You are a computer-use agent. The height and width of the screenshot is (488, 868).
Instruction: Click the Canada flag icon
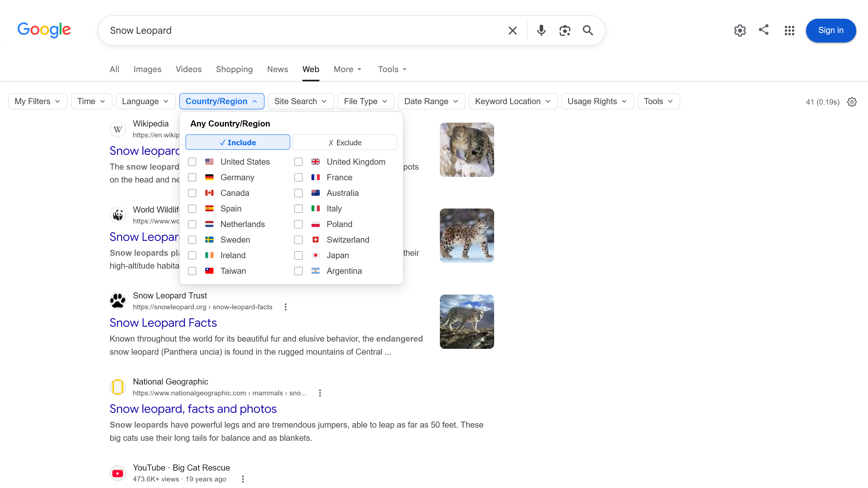[x=209, y=193]
